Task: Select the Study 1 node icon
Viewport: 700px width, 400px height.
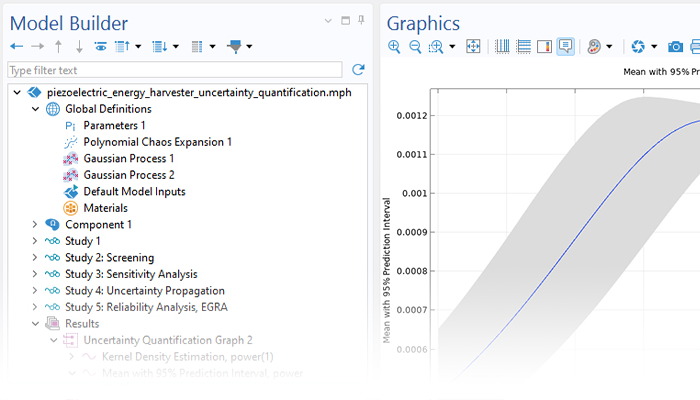Action: point(52,241)
